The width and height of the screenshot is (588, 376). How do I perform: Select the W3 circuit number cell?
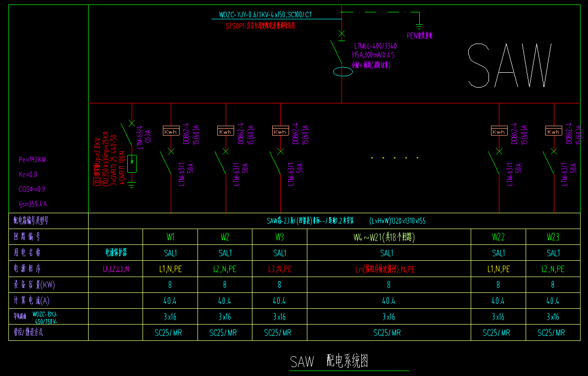[x=279, y=237]
